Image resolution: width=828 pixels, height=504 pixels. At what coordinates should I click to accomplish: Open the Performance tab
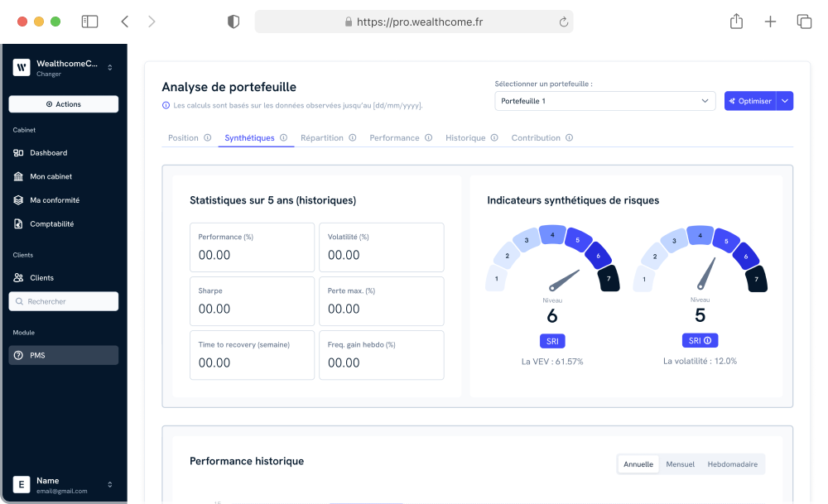[394, 137]
